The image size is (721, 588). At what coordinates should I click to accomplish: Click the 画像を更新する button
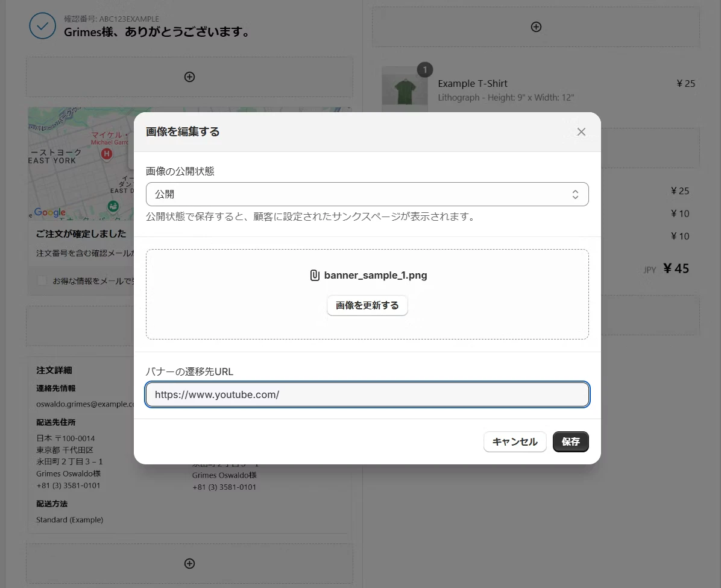[x=367, y=306]
